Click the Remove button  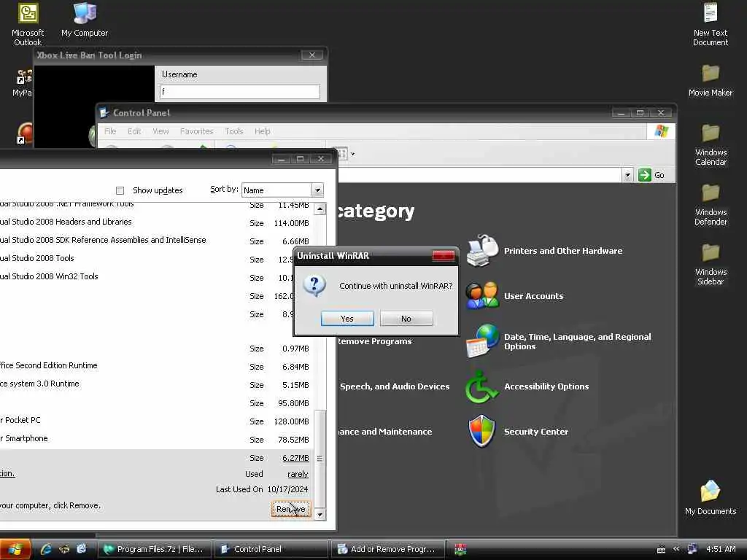point(290,509)
